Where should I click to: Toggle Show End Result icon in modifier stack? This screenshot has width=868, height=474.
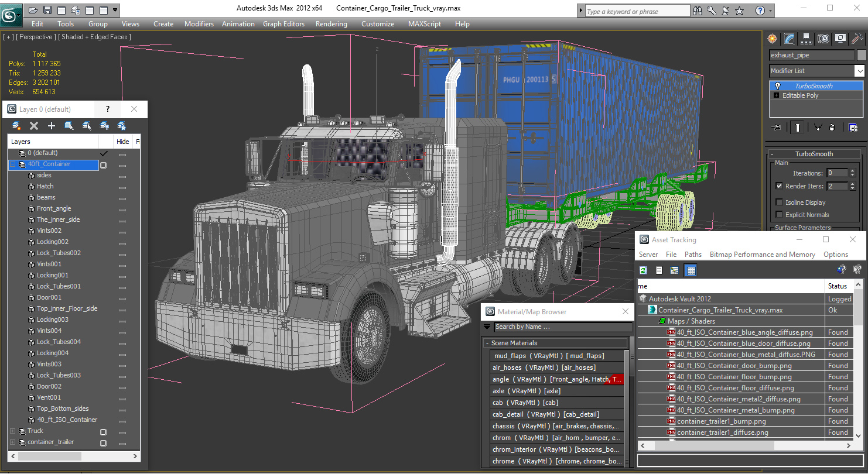pos(797,127)
